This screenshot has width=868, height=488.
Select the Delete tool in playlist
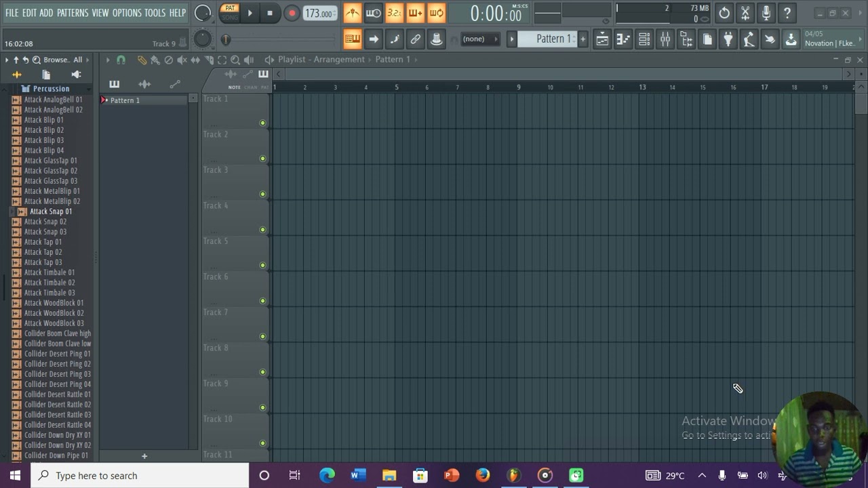click(x=169, y=60)
